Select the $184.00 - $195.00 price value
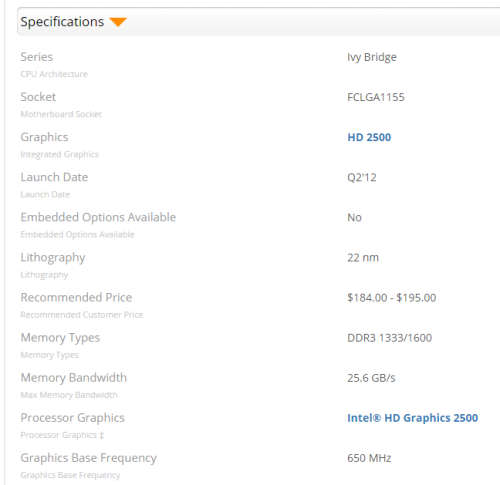The height and width of the screenshot is (485, 500). (392, 298)
